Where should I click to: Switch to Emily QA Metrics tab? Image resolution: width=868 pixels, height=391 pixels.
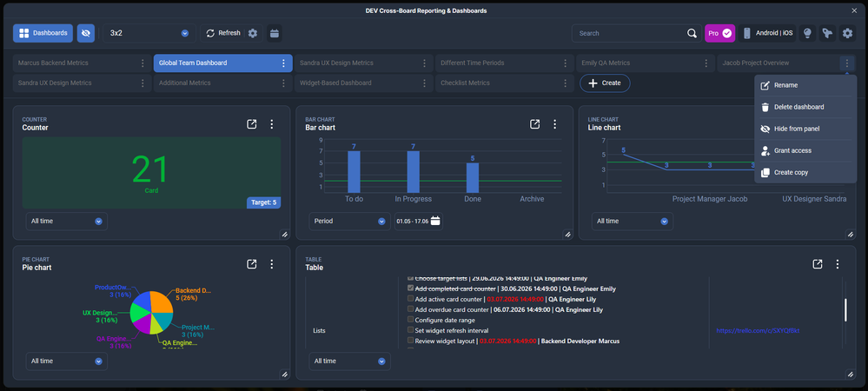[645, 63]
